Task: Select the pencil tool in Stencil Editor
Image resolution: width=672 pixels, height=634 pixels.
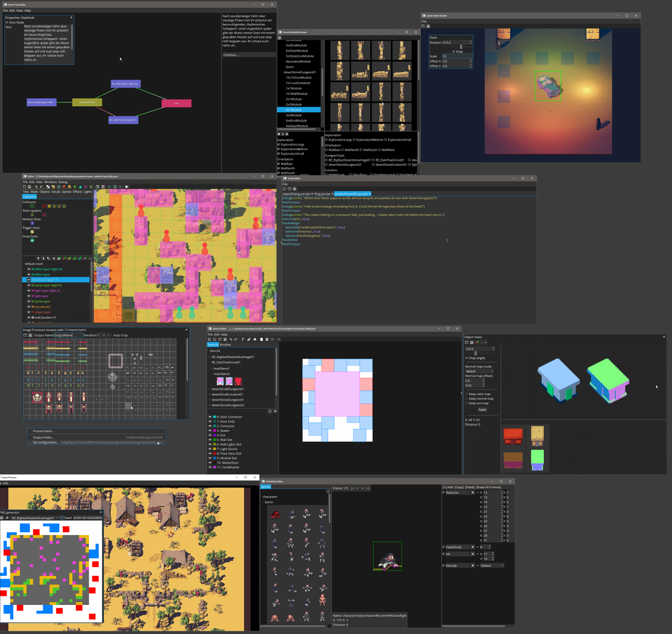Action: click(x=243, y=339)
